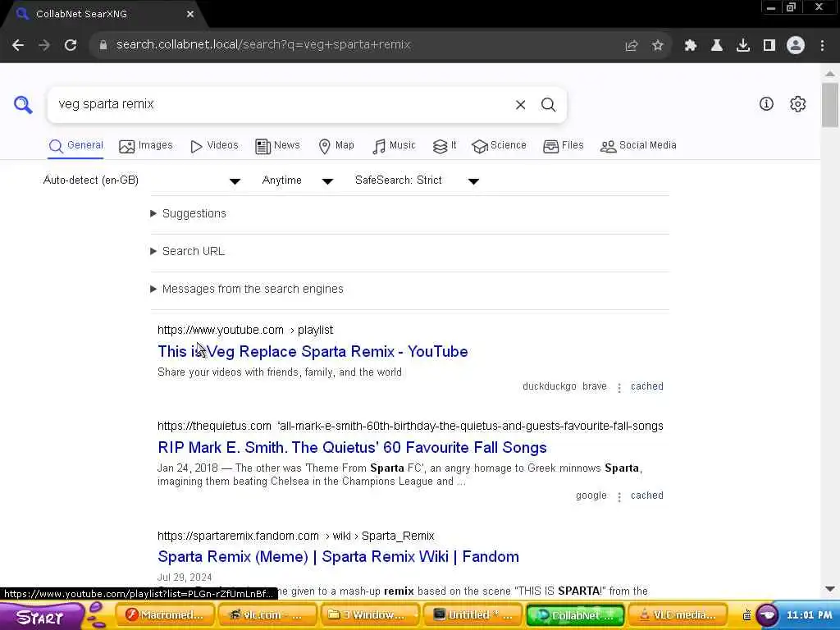Switch to 3 Windows taskbar folder group

[368, 615]
